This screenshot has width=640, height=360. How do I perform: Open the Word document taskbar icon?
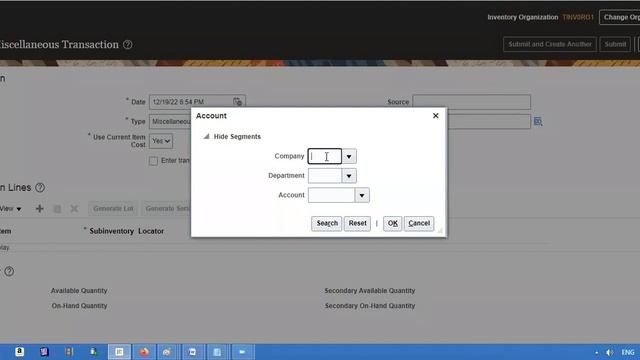point(192,352)
